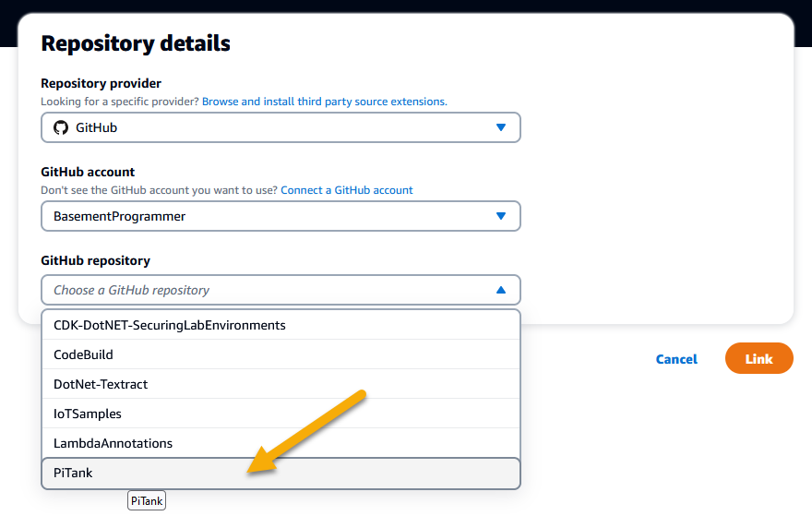Image resolution: width=812 pixels, height=516 pixels.
Task: Expand the Repository provider dropdown arrow
Action: pyautogui.click(x=501, y=127)
